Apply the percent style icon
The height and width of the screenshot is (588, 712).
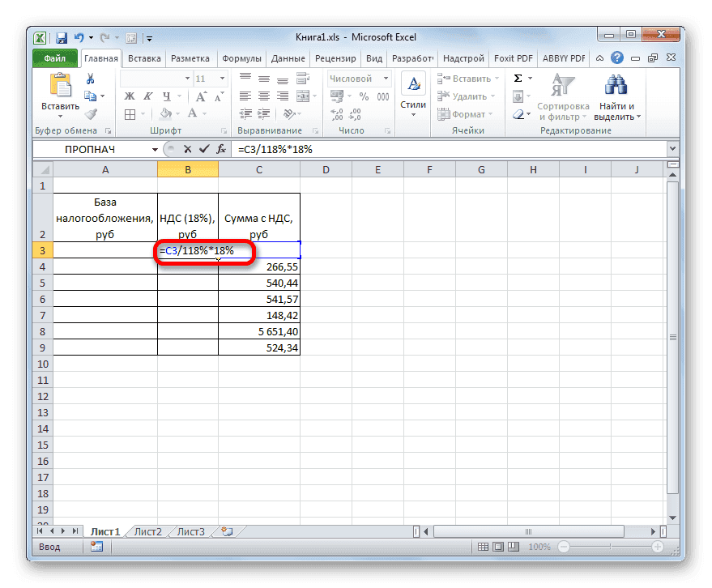pos(363,96)
